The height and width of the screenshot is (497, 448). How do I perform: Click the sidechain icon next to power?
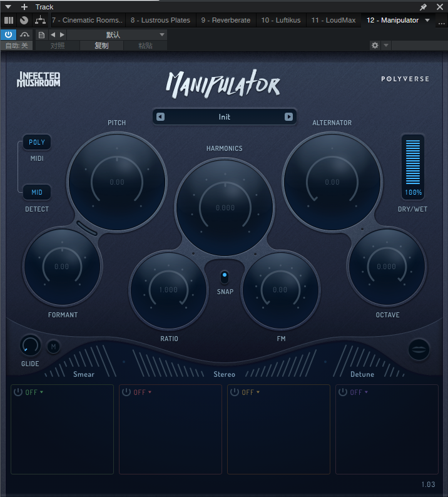coord(24,34)
